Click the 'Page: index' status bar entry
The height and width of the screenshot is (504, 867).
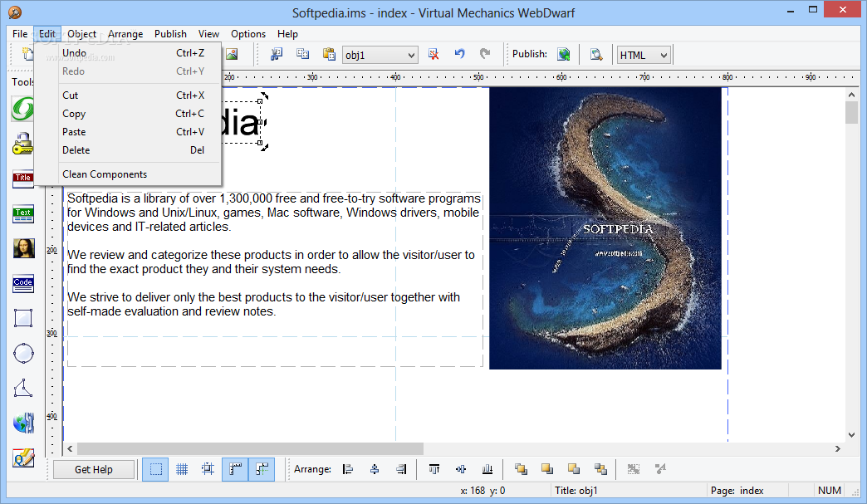(737, 490)
